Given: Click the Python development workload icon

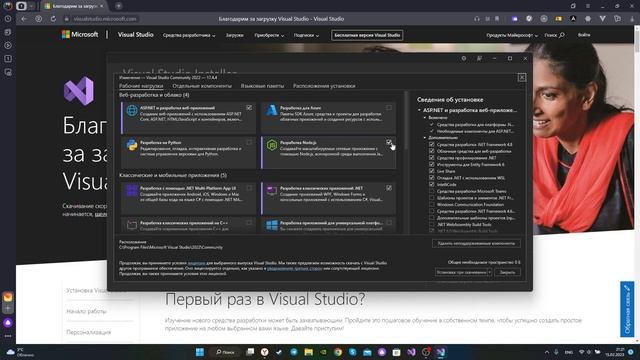Looking at the screenshot, I should pos(132,145).
